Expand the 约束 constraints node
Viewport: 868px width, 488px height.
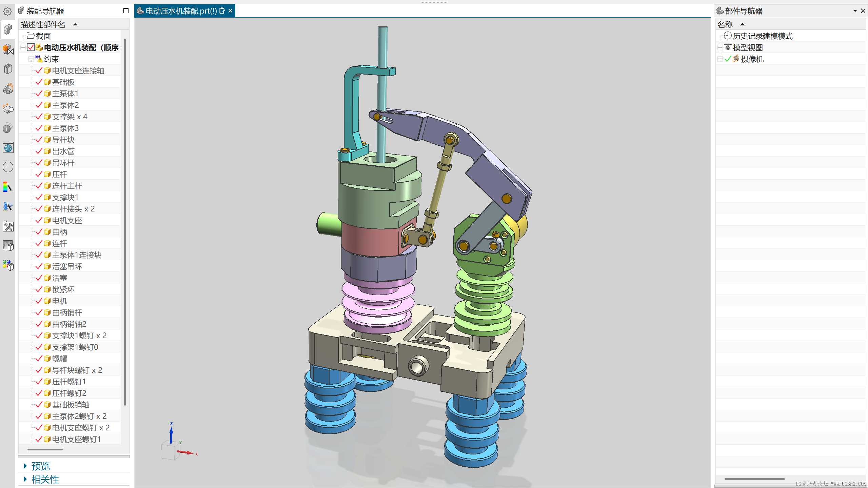pos(31,59)
